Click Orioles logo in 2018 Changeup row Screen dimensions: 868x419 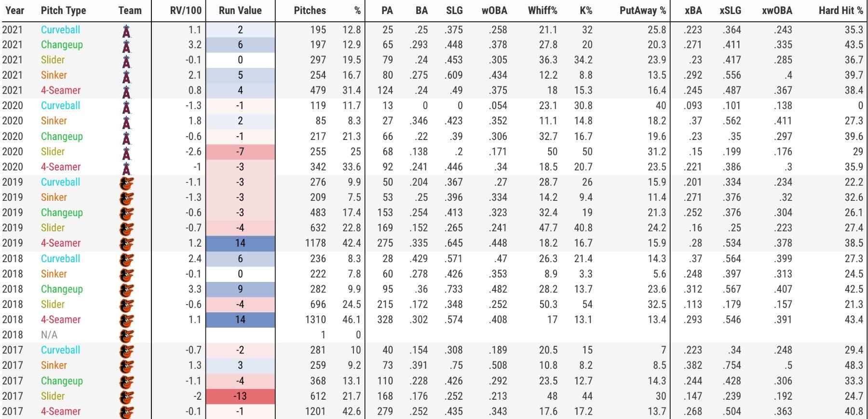click(x=126, y=290)
